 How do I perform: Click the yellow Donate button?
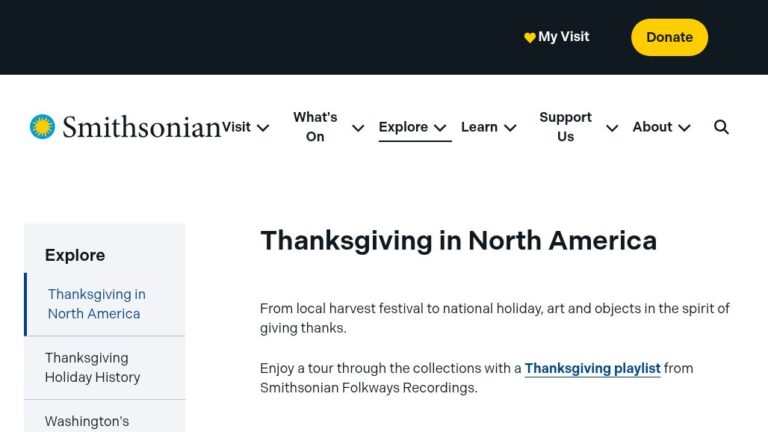[670, 37]
